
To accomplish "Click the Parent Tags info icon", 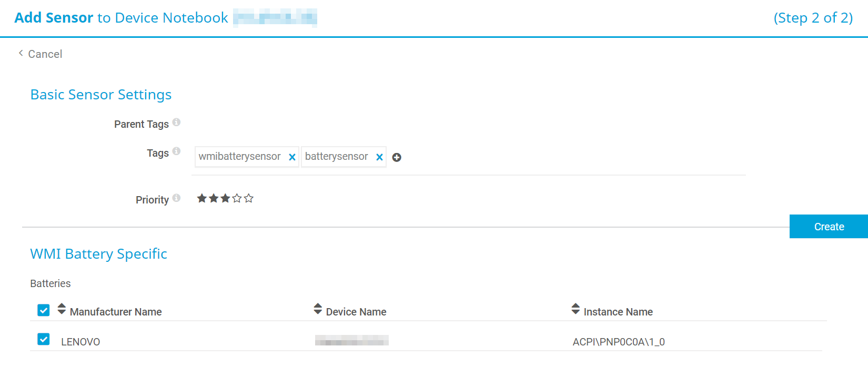I will (176, 123).
